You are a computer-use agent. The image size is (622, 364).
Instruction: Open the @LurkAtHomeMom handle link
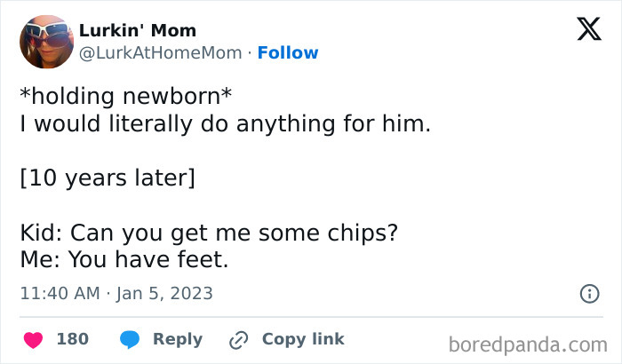(161, 53)
